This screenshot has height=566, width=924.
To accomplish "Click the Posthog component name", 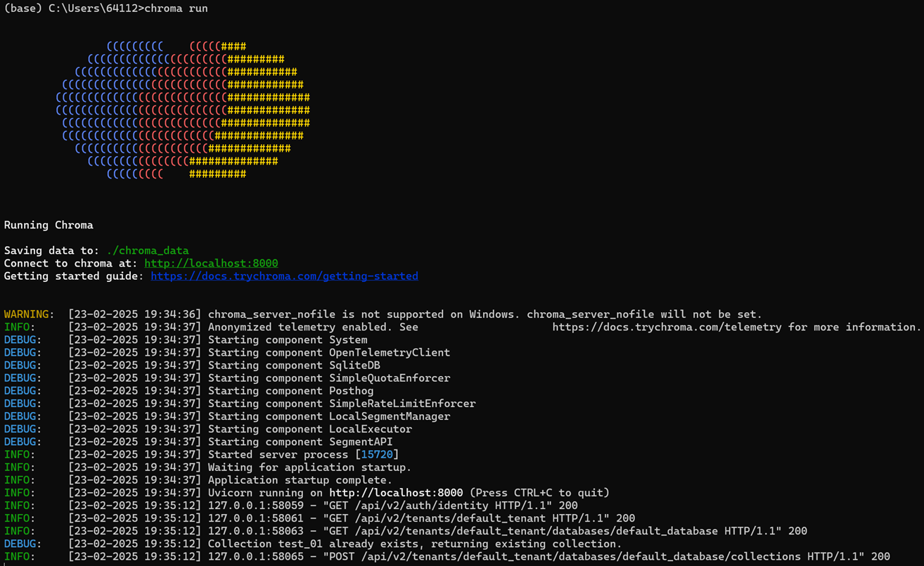I will pos(352,391).
